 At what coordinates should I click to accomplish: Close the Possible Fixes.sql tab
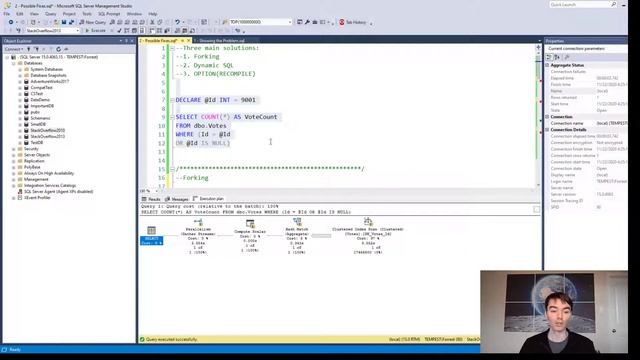click(189, 41)
